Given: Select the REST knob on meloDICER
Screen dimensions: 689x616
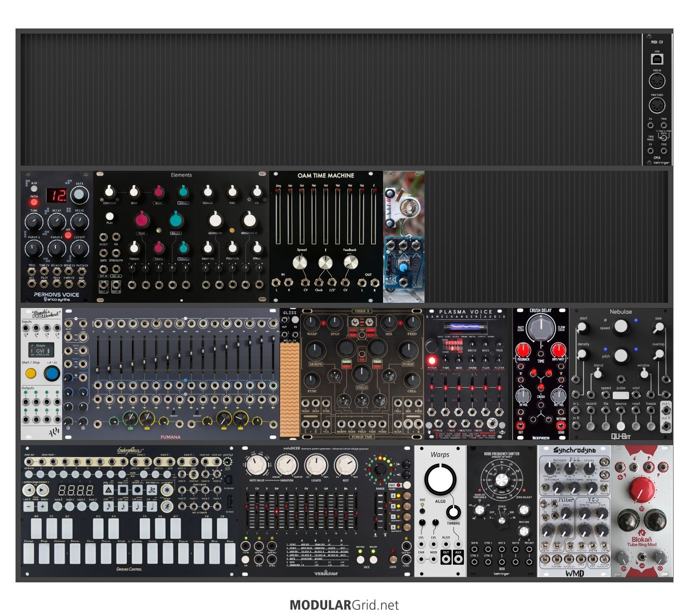Looking at the screenshot, I should (x=345, y=466).
